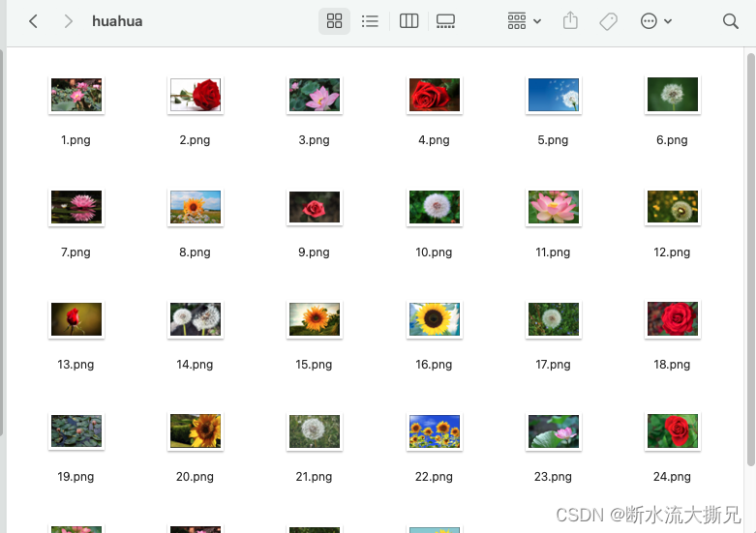This screenshot has height=533, width=756.
Task: Select the 2.png red rose thumbnail
Action: point(196,95)
